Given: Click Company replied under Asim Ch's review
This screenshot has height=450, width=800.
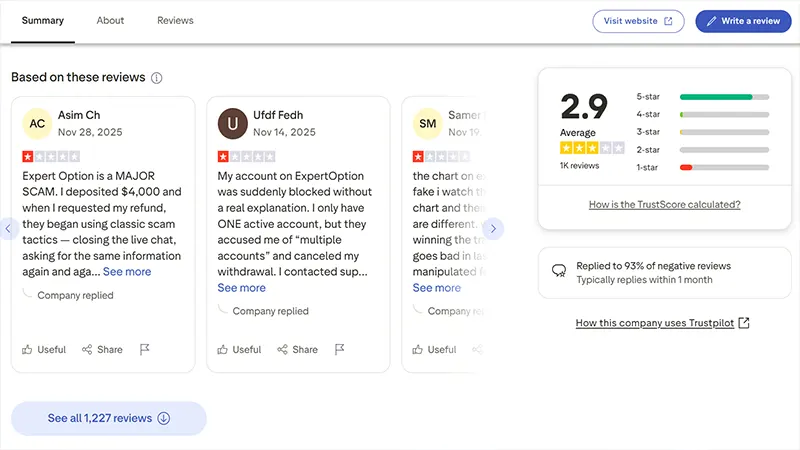Looking at the screenshot, I should (75, 295).
